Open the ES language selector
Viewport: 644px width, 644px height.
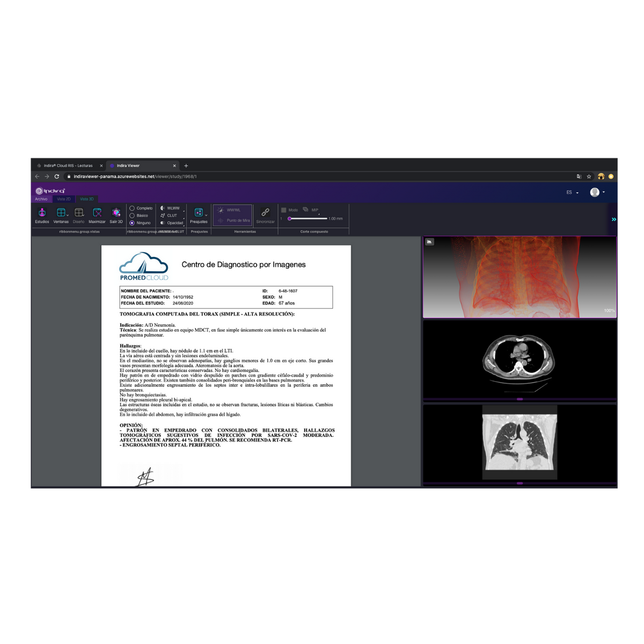(572, 192)
